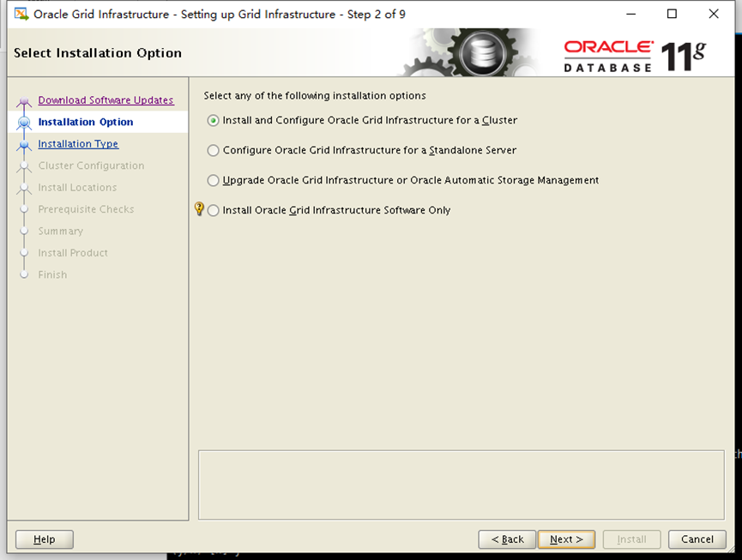742x560 pixels.
Task: Choose Configure Grid Infrastructure for Standalone Server
Action: click(214, 151)
